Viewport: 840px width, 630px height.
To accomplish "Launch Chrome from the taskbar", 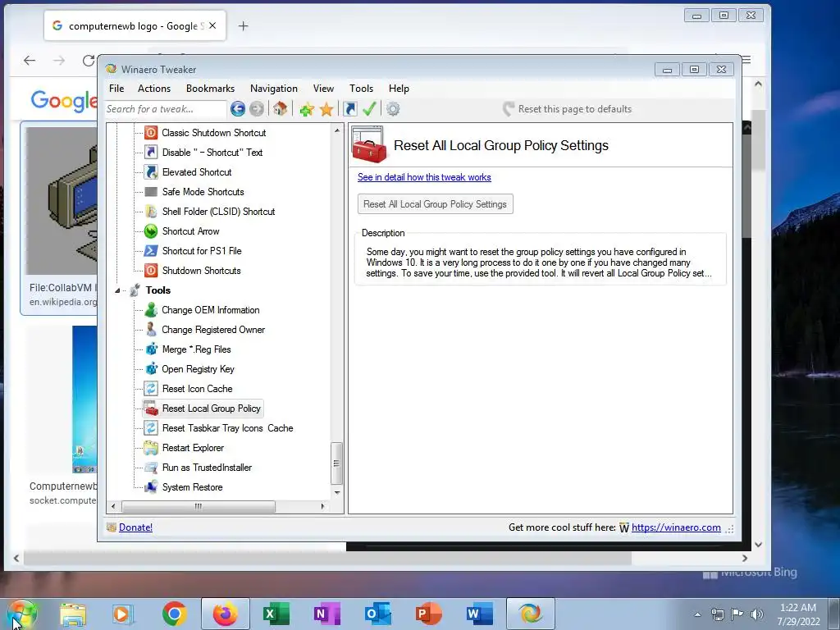I will (174, 614).
